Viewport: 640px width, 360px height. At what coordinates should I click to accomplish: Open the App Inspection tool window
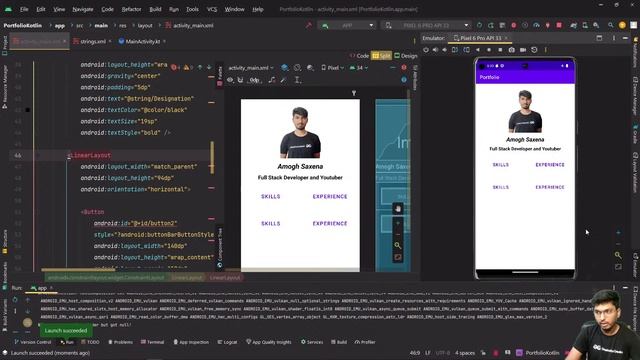[x=191, y=342]
